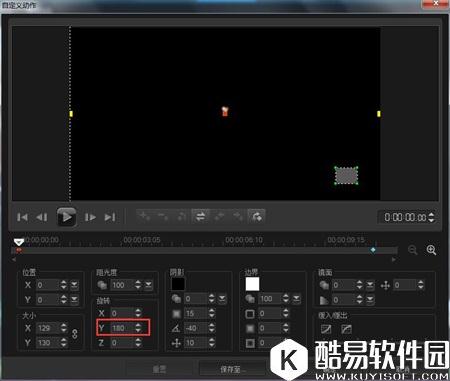Click the add keyframe icon
This screenshot has height=381, width=450.
pos(145,216)
